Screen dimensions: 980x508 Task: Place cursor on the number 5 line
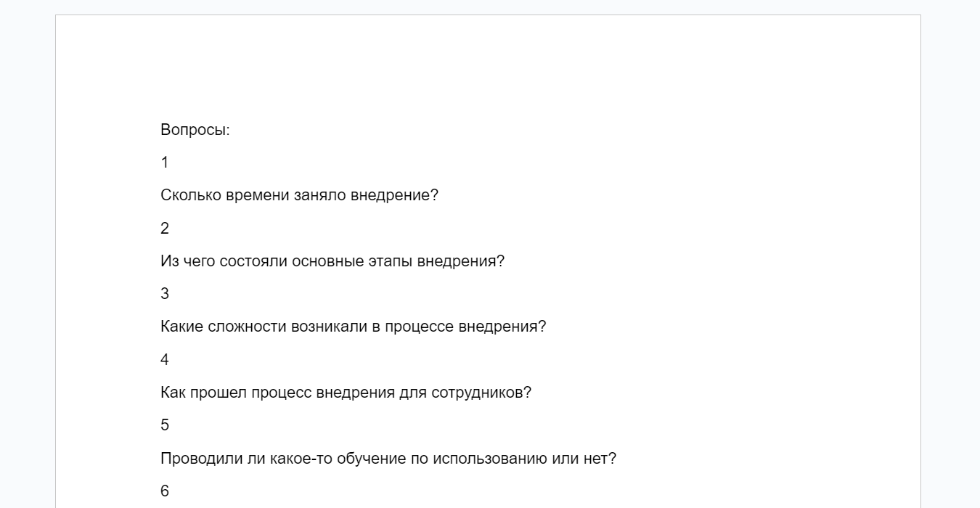165,425
